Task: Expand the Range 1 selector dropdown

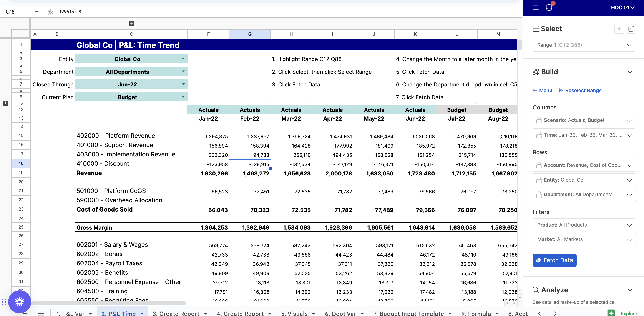Action: pos(629,45)
